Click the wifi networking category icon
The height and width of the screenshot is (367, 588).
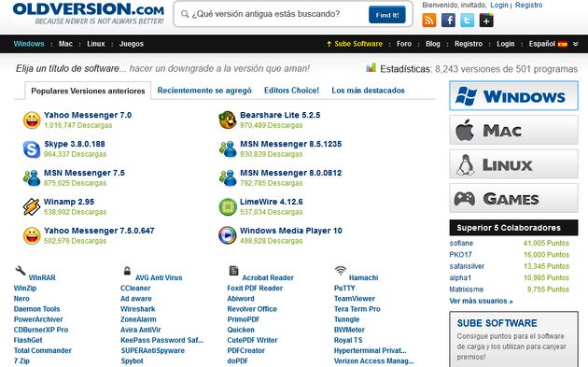[340, 270]
